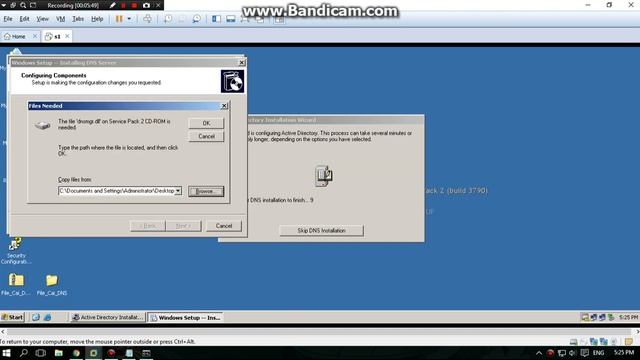The height and width of the screenshot is (360, 640).
Task: Open Chrome from the host taskbar
Action: point(76,353)
